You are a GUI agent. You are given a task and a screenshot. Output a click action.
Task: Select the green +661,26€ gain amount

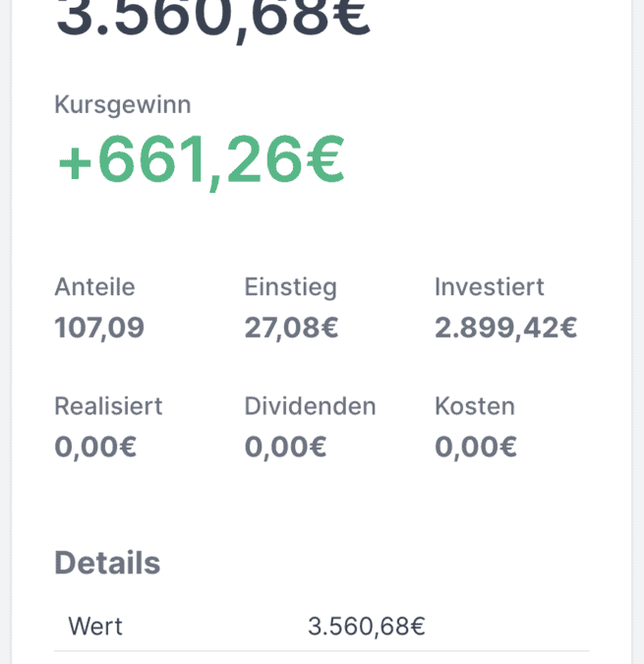[202, 161]
